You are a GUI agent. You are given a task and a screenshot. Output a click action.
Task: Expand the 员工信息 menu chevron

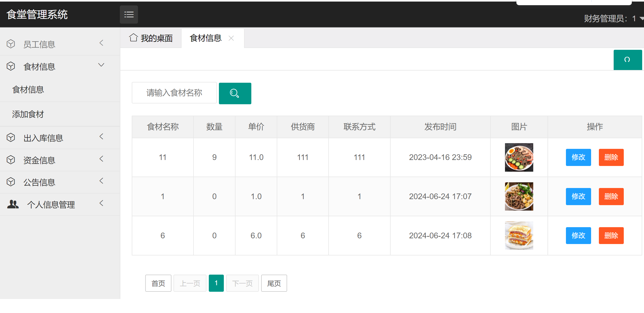[x=101, y=43]
